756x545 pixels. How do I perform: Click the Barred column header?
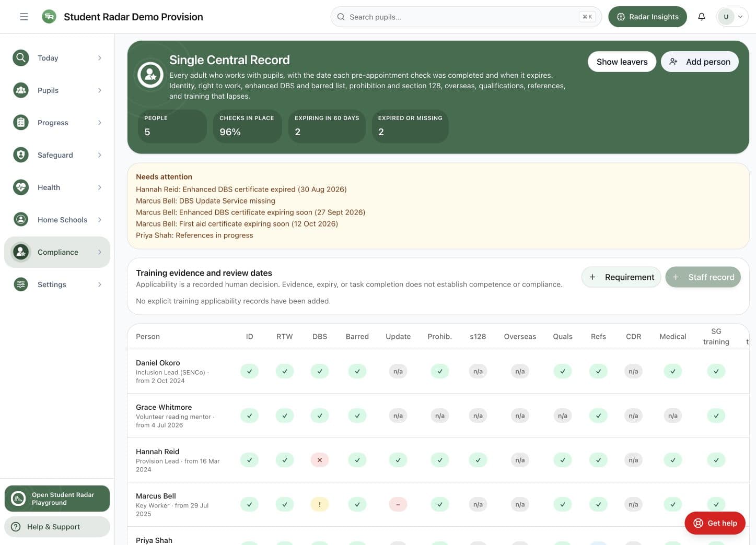357,337
